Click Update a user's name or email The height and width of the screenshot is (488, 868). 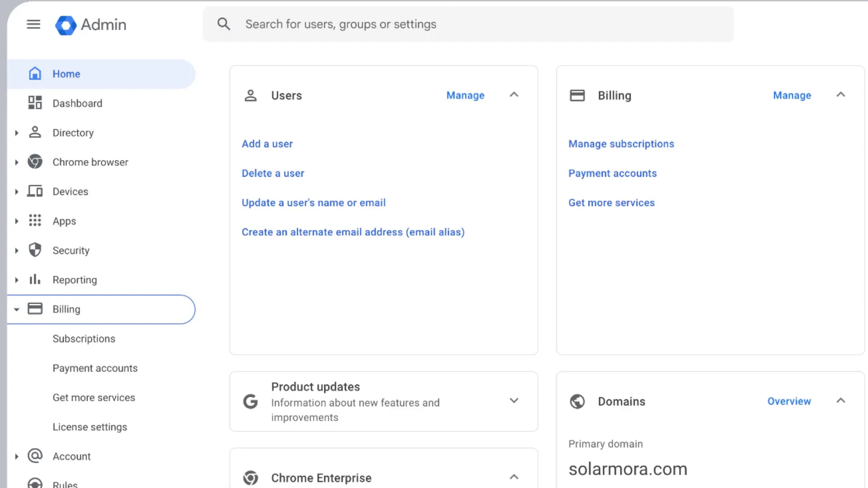pyautogui.click(x=313, y=202)
